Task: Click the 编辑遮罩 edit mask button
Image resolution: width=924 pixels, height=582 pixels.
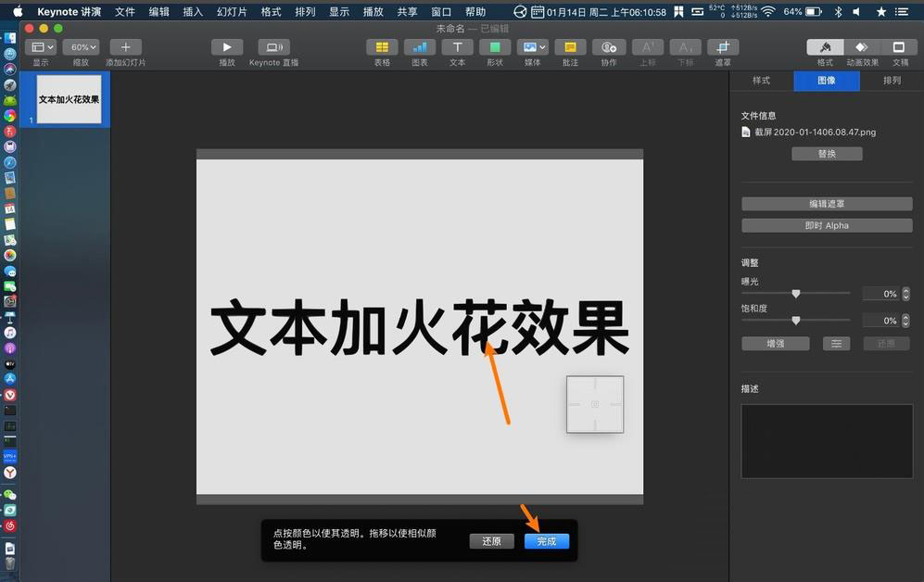Action: 826,203
